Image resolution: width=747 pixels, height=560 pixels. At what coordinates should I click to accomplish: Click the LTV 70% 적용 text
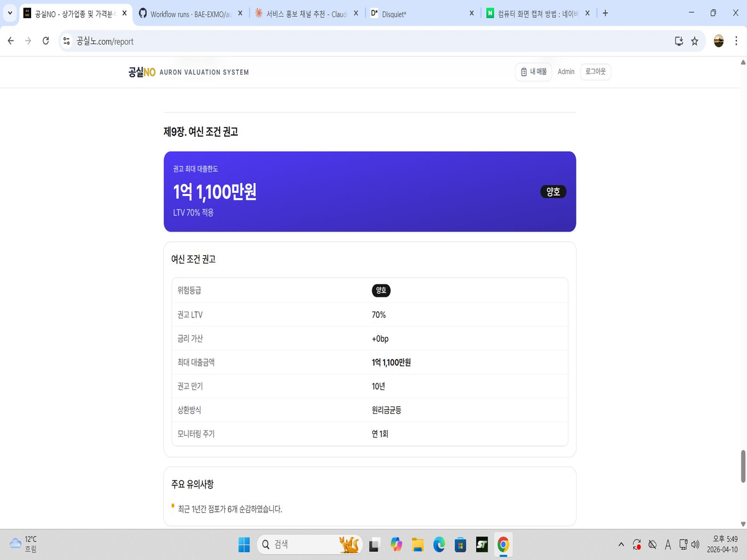pos(194,213)
